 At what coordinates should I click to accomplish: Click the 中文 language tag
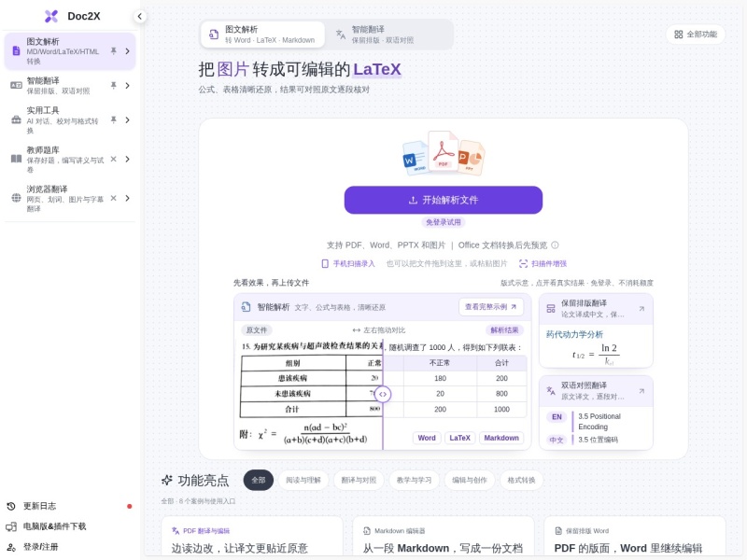(x=557, y=440)
